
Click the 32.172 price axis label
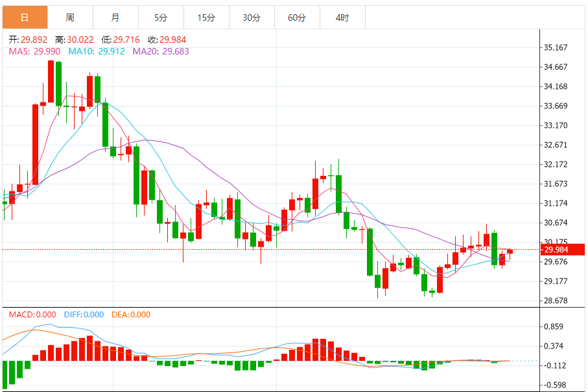[x=556, y=164]
